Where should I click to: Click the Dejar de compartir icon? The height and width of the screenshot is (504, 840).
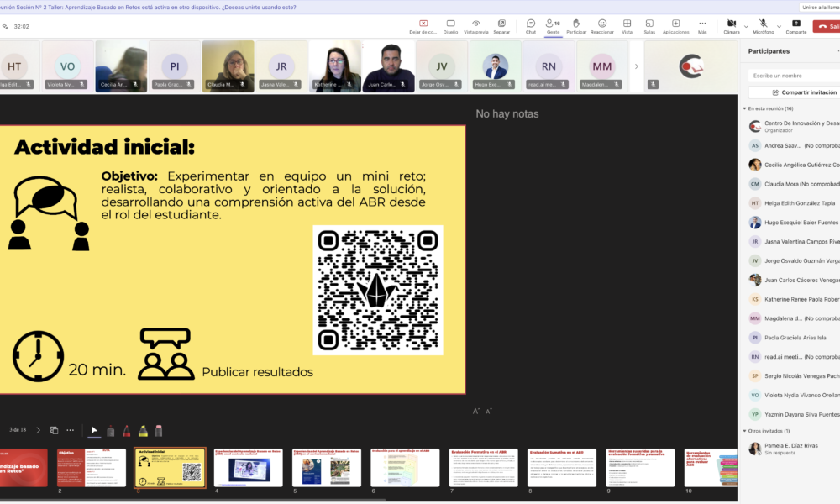click(x=423, y=23)
